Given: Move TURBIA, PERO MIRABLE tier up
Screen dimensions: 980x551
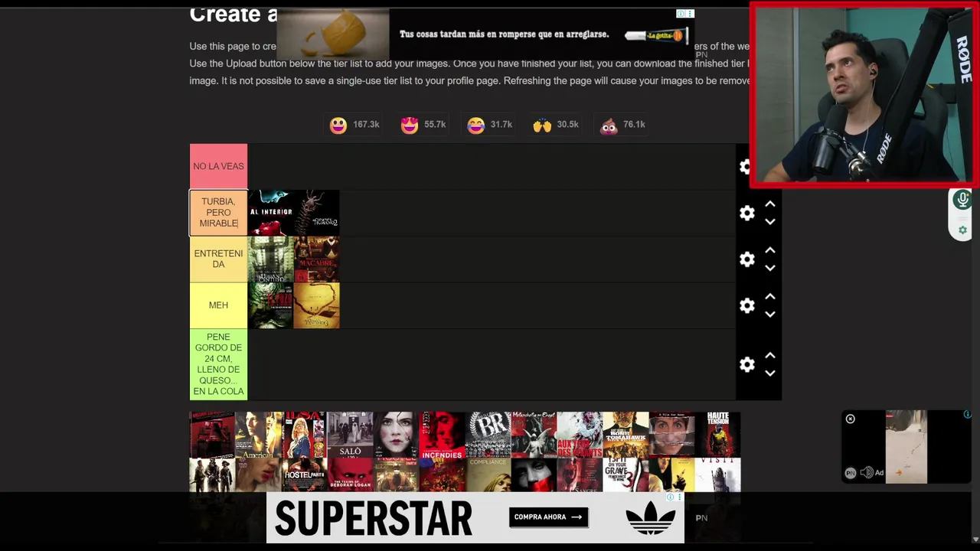Looking at the screenshot, I should (770, 204).
